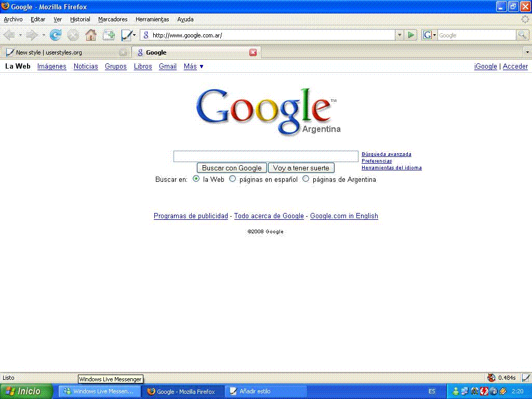Viewport: 532px width, 399px height.
Task: Click the green Messenger tray icon
Action: click(x=456, y=391)
